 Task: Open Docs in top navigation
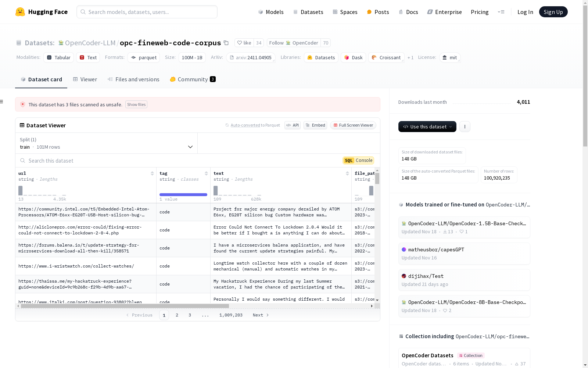tap(408, 12)
